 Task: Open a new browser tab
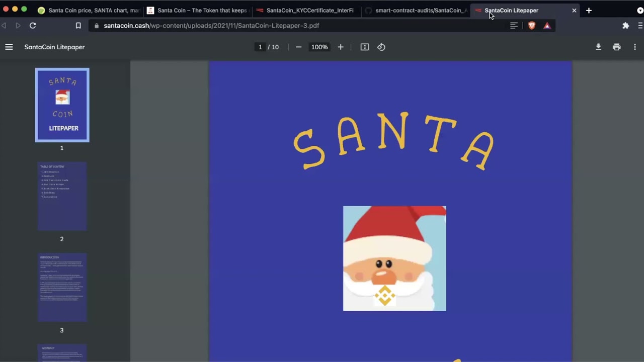pyautogui.click(x=589, y=10)
